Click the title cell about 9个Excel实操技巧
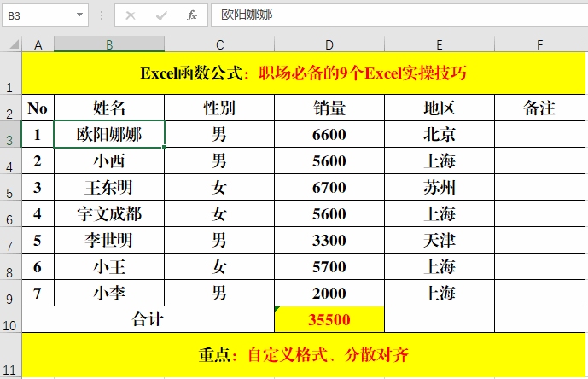This screenshot has width=588, height=379. tap(303, 73)
